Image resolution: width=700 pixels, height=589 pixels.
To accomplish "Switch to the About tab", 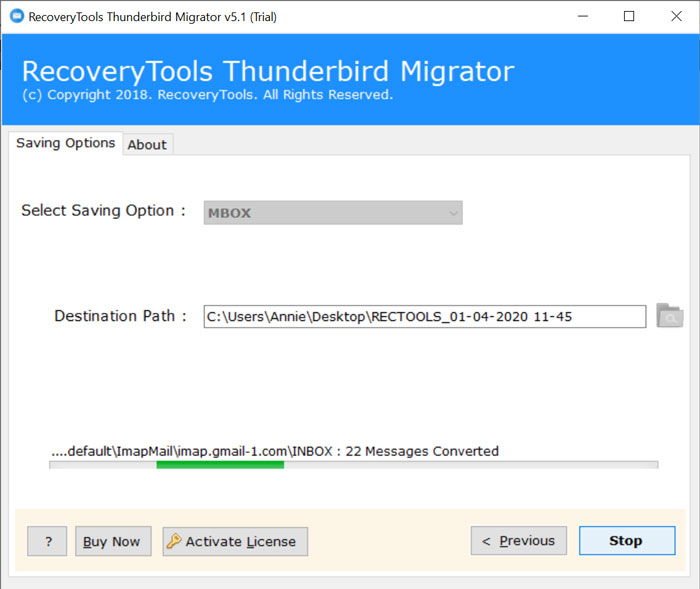I will 147,145.
